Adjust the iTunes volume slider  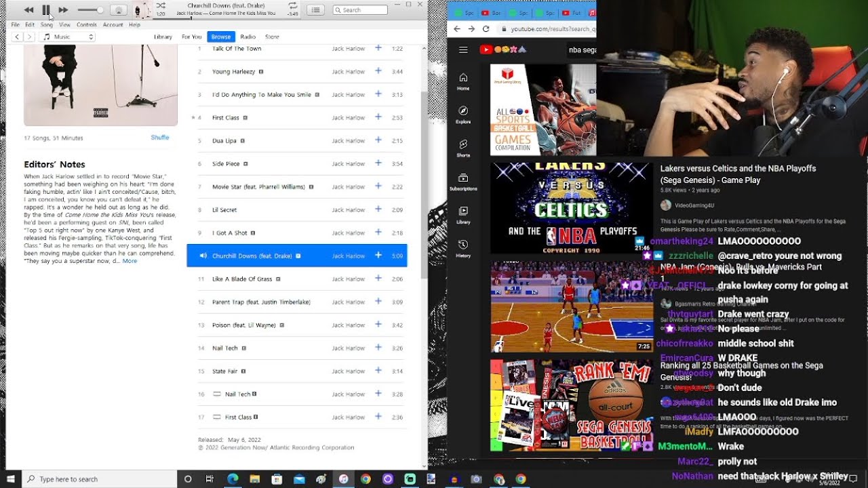point(90,10)
